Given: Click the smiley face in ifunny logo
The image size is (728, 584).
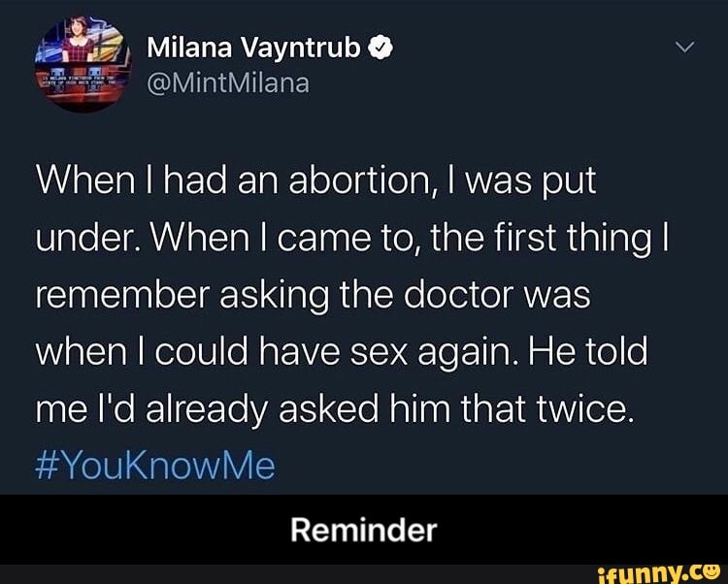Looking at the screenshot, I should [x=713, y=571].
